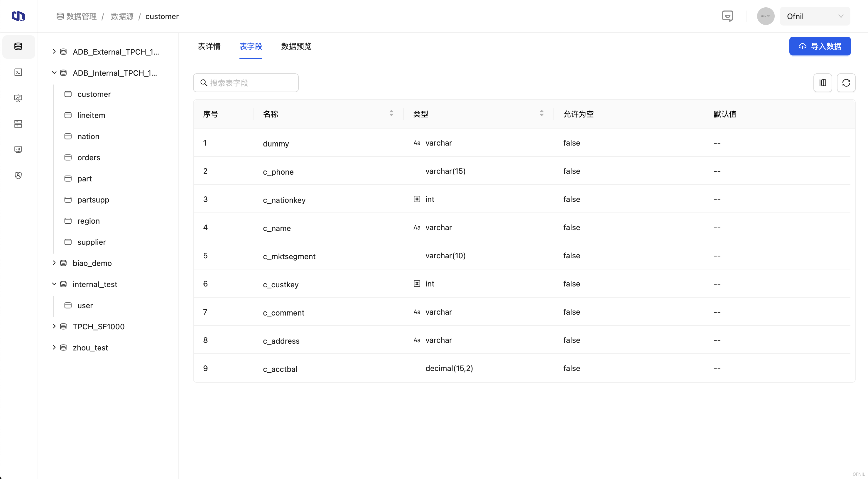The width and height of the screenshot is (868, 479).
Task: Select the partsupp table
Action: coord(93,200)
